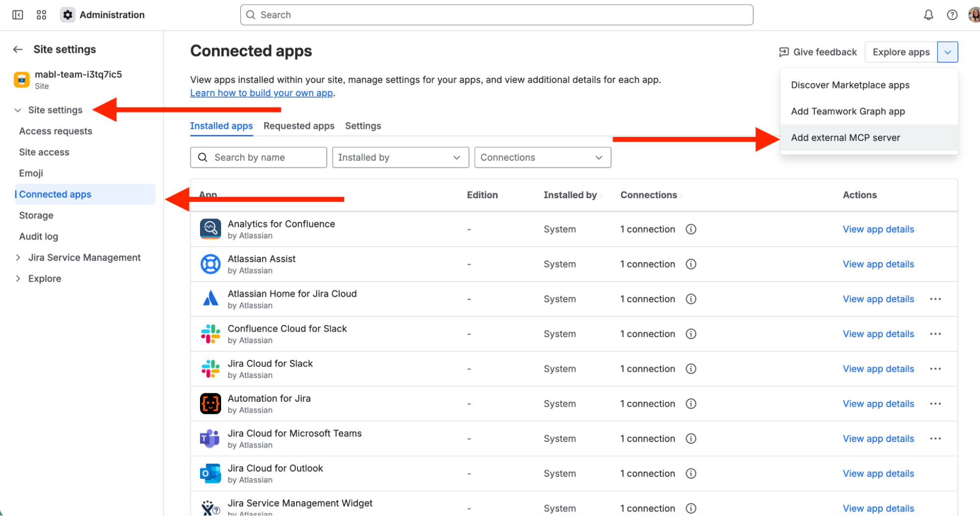The width and height of the screenshot is (980, 516).
Task: Click info icon for Confluence Cloud for Slack
Action: point(691,334)
